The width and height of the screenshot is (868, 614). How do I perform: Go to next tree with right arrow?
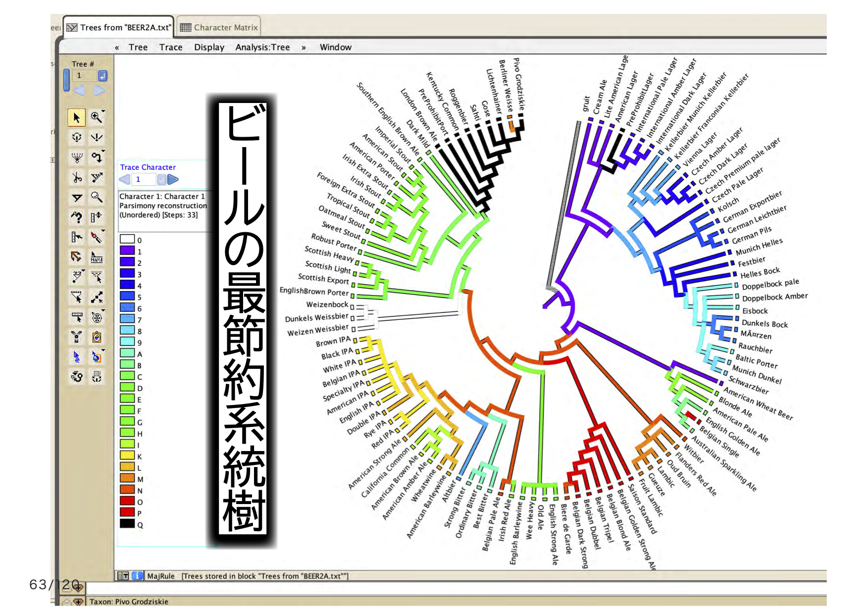tap(100, 91)
